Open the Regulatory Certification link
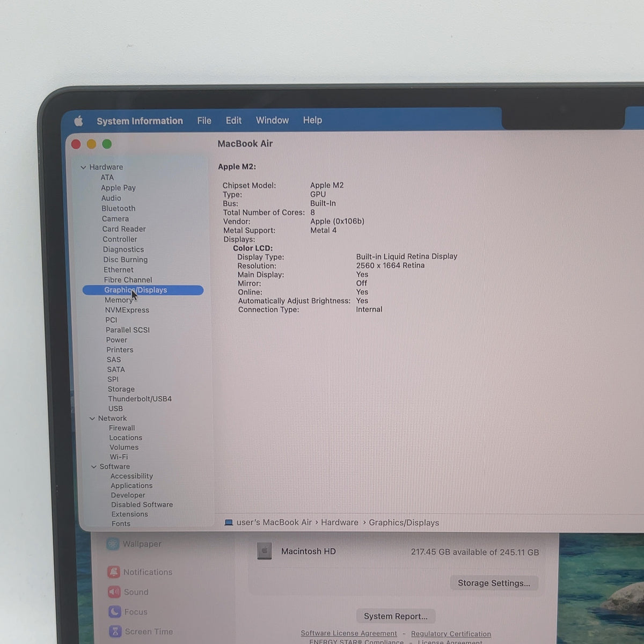Image resolution: width=644 pixels, height=644 pixels. tap(451, 634)
